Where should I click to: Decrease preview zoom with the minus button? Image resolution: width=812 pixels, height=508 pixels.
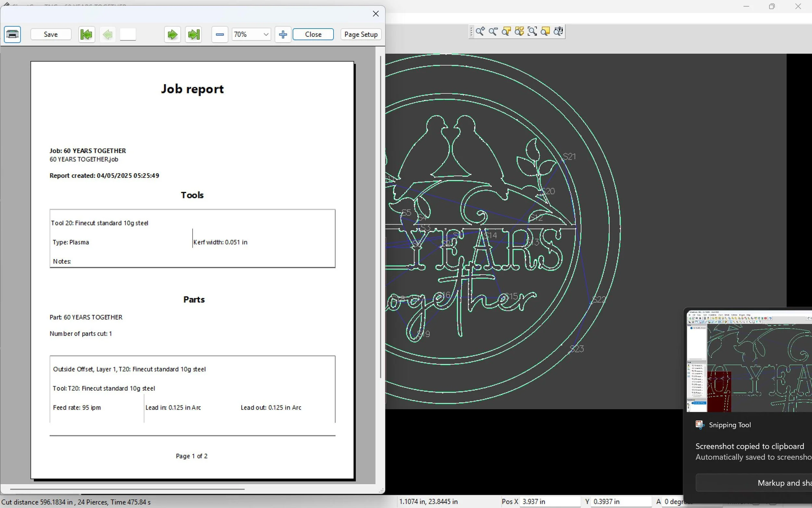click(x=220, y=34)
